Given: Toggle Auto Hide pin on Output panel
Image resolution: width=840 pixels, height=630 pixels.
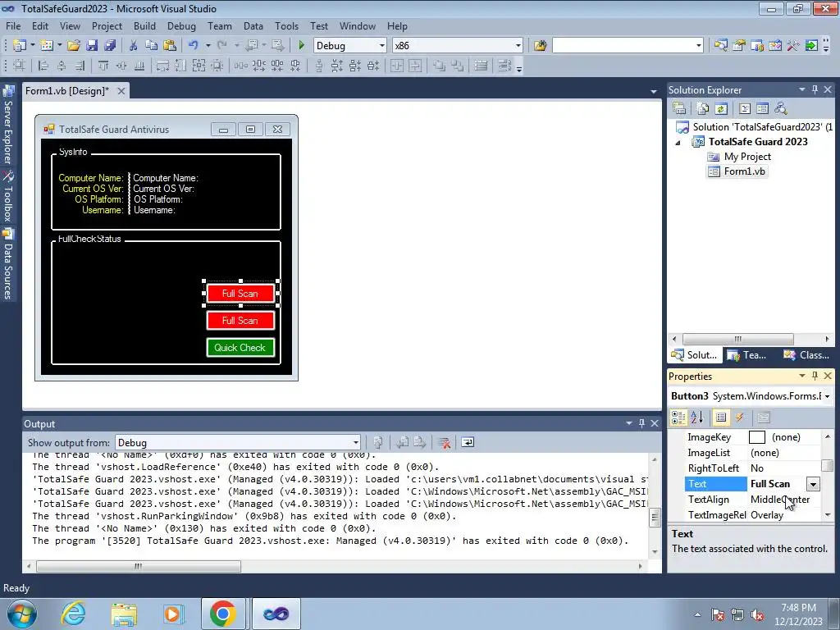Looking at the screenshot, I should click(x=641, y=424).
